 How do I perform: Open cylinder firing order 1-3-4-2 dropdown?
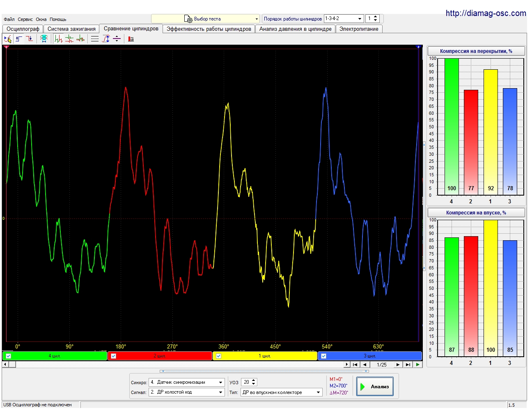[344, 18]
